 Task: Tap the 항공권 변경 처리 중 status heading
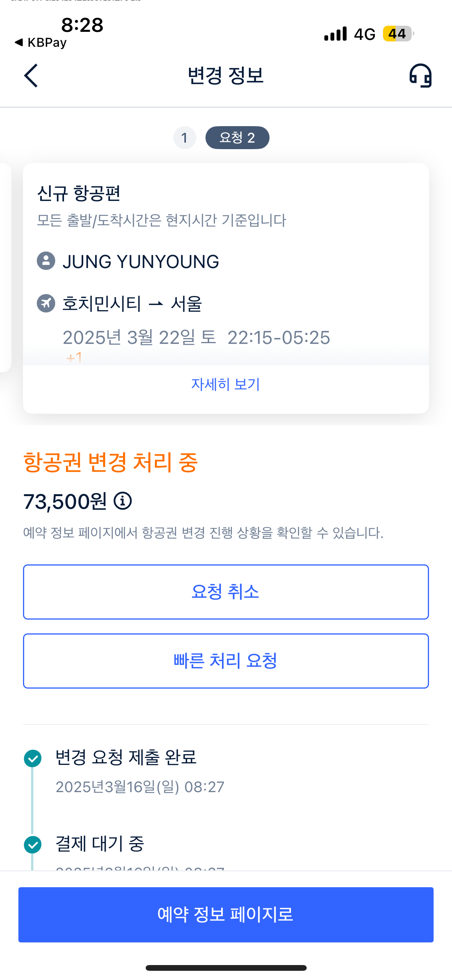pyautogui.click(x=110, y=462)
